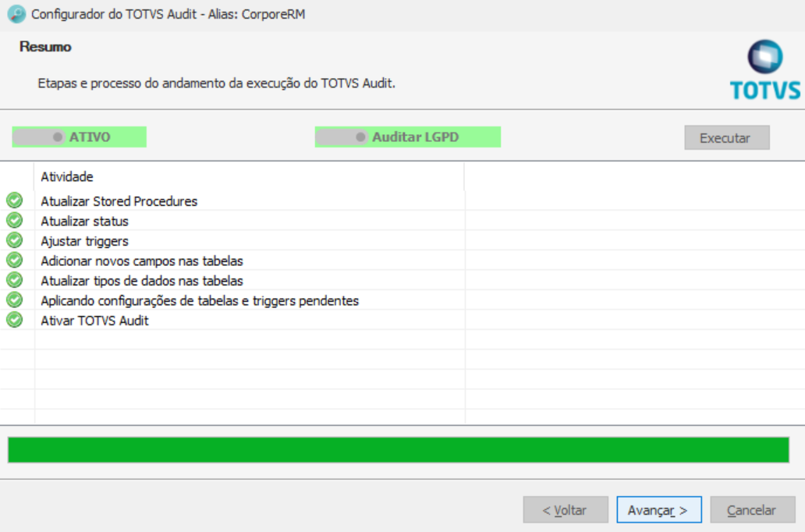Screen dimensions: 805x532
Task: Click the TOTVS logo
Action: tap(765, 70)
